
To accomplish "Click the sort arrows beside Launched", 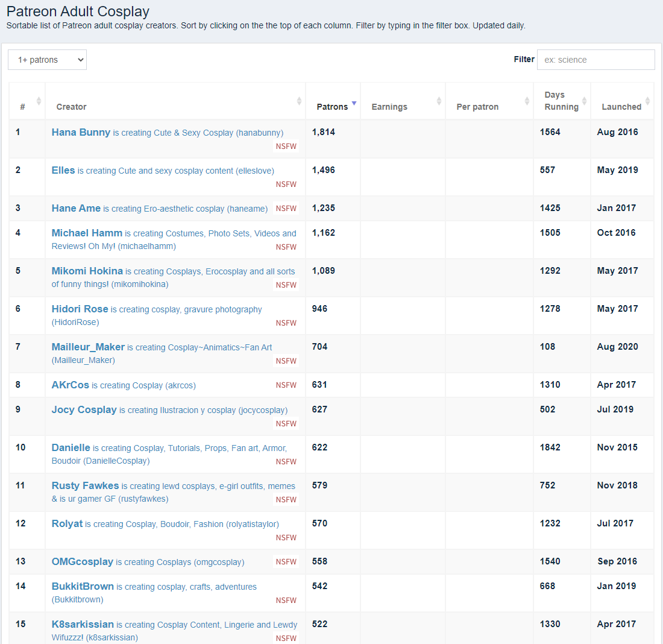I will [647, 101].
